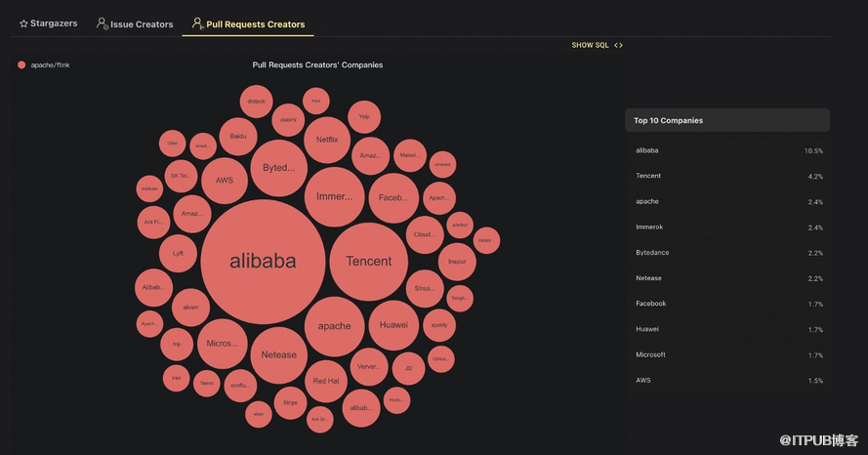Select the mux bubble

(316, 101)
